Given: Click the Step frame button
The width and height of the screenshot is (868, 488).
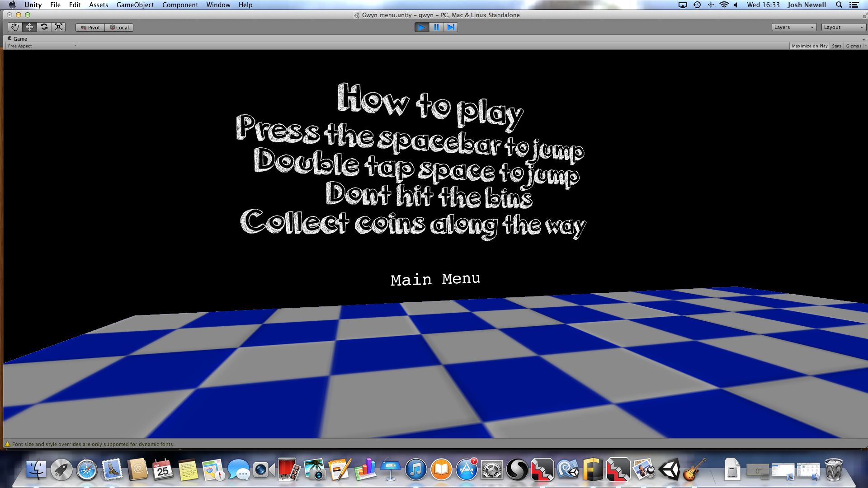Looking at the screenshot, I should pos(451,27).
